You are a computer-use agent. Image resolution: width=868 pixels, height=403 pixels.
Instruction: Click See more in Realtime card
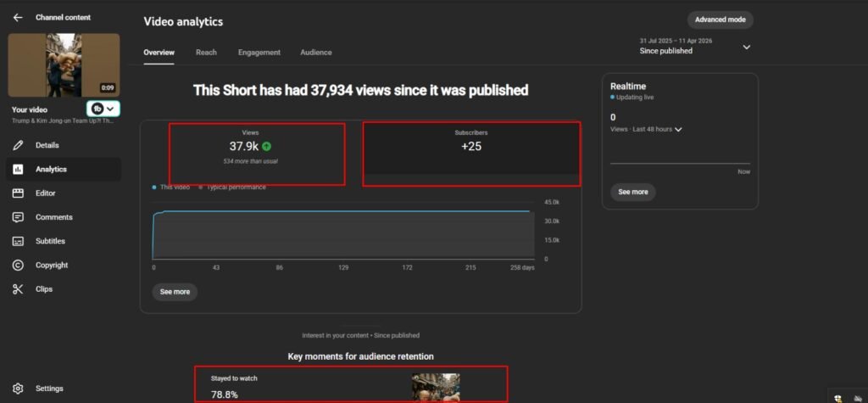[632, 193]
